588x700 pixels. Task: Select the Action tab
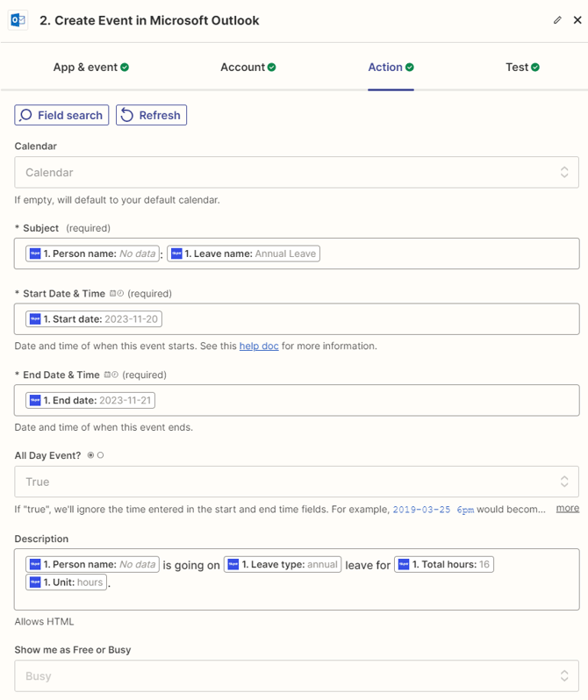[x=391, y=67]
